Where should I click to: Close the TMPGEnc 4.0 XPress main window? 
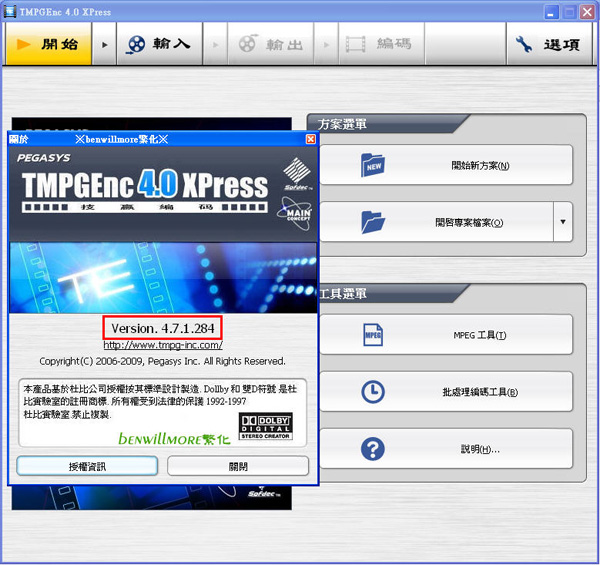(587, 12)
